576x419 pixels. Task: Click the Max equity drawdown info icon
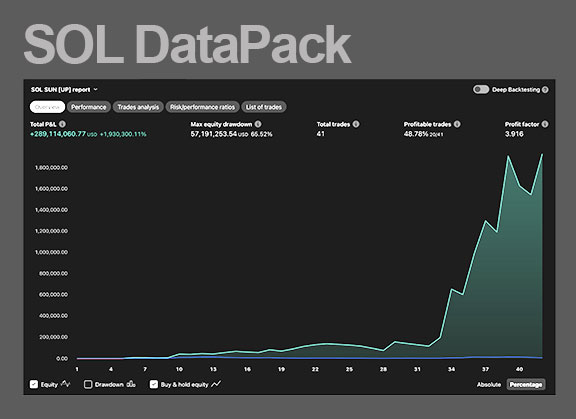[x=258, y=124]
